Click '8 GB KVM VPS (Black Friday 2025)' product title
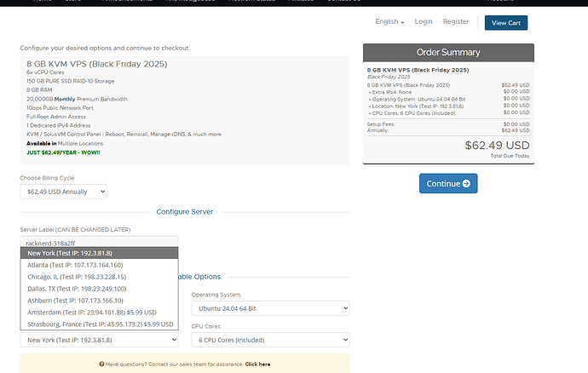This screenshot has width=588, height=373. tap(97, 64)
